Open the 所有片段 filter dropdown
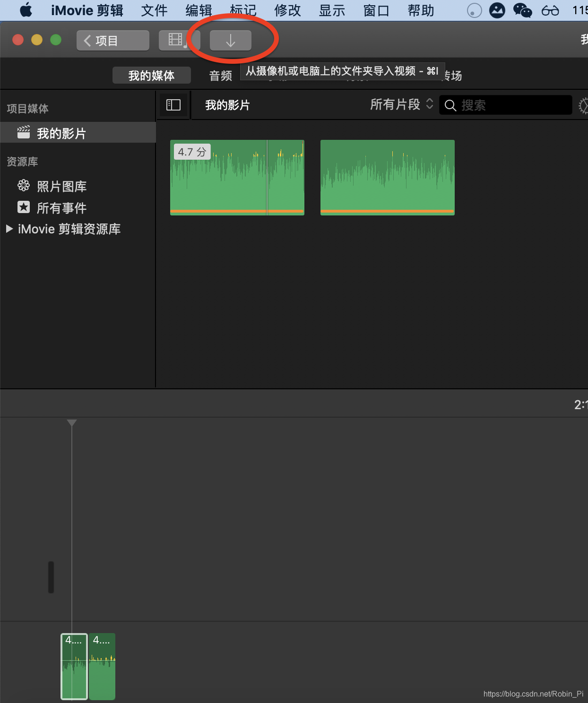Image resolution: width=588 pixels, height=703 pixels. coord(401,104)
